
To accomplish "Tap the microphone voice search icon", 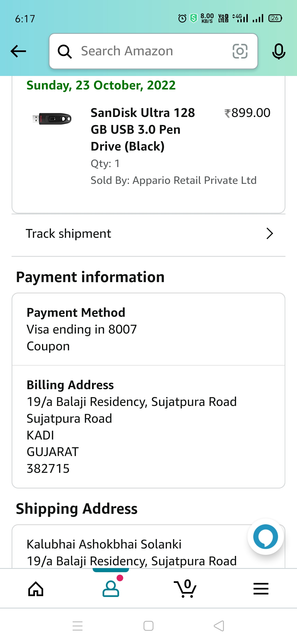I will (279, 51).
